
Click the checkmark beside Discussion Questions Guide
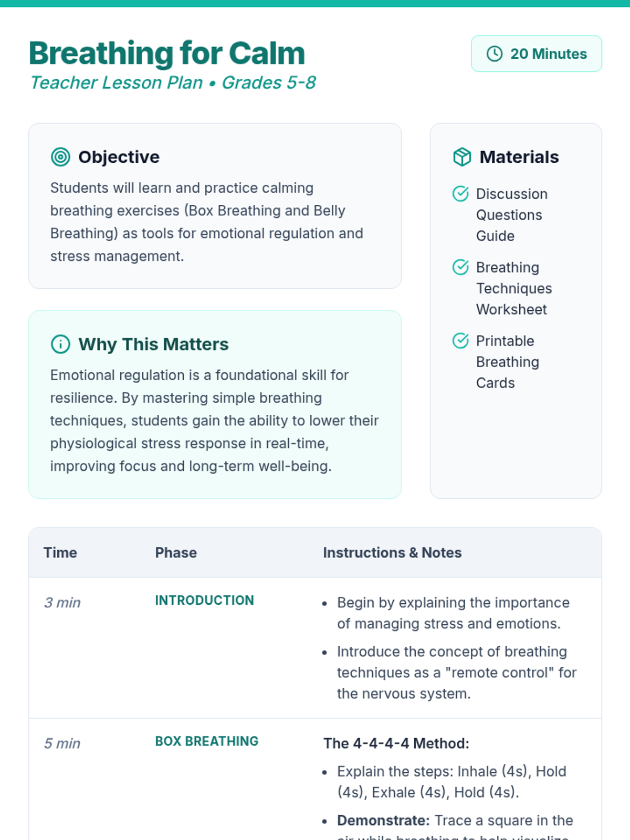(x=460, y=194)
